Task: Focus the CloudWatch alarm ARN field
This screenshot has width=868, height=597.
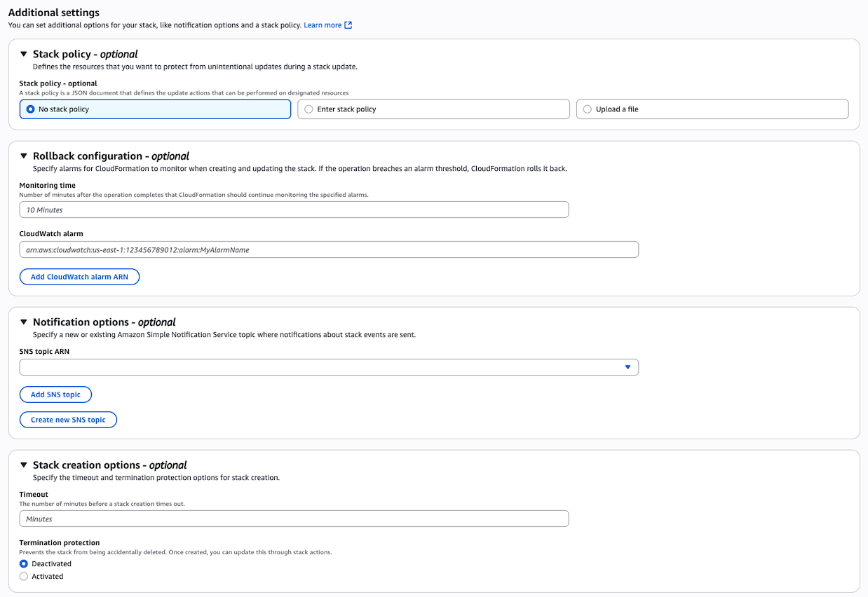Action: [x=329, y=249]
